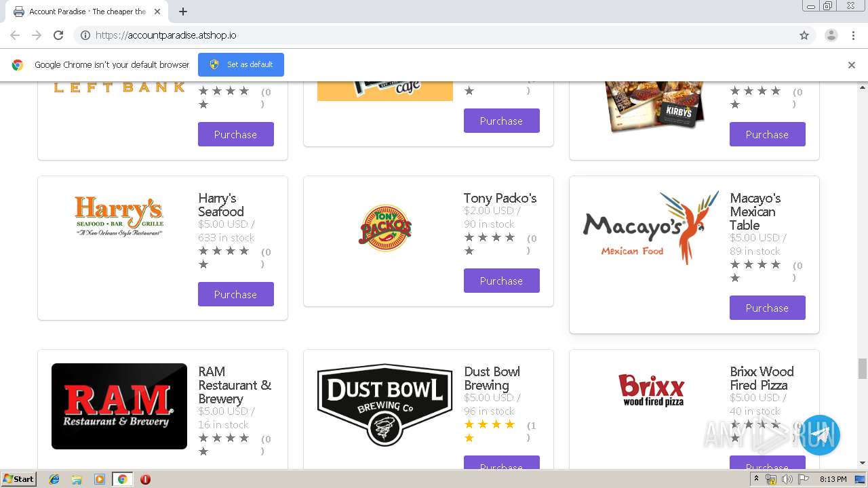Reload the Account Paradise page
Screen dimensions: 868x488
pyautogui.click(x=58, y=35)
